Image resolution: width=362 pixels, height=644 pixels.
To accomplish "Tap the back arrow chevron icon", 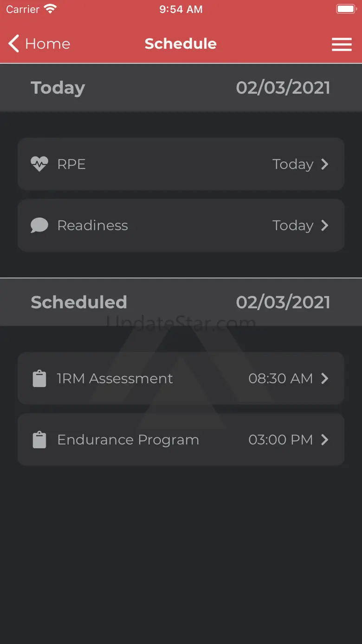I will [14, 44].
